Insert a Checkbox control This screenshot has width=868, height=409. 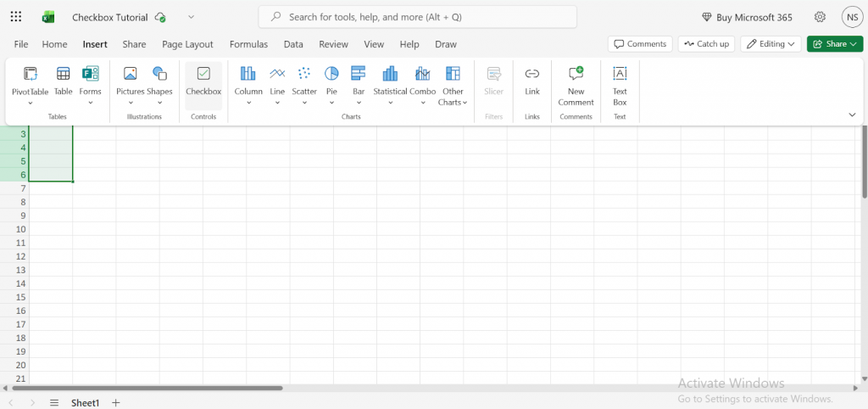pos(203,81)
